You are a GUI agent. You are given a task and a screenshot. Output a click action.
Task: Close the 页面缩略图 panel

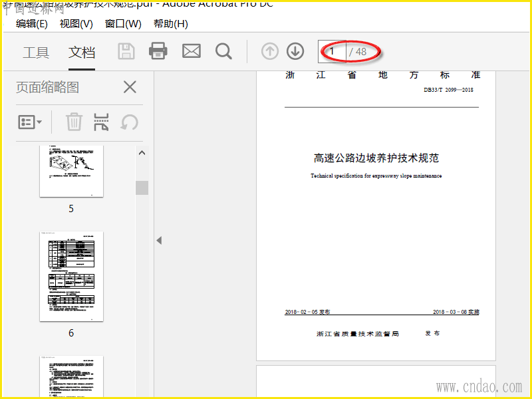pyautogui.click(x=130, y=87)
